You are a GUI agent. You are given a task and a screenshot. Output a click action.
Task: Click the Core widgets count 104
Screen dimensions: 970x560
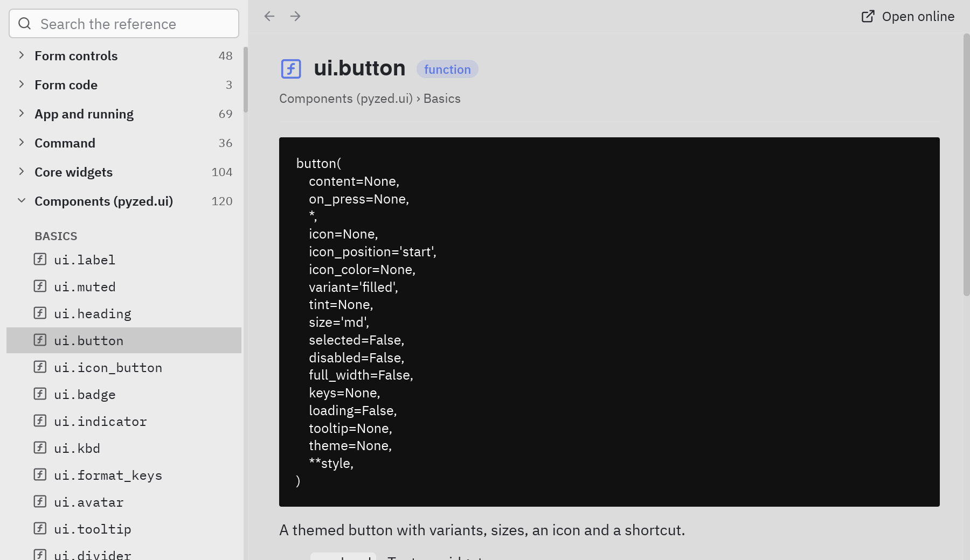pyautogui.click(x=222, y=172)
